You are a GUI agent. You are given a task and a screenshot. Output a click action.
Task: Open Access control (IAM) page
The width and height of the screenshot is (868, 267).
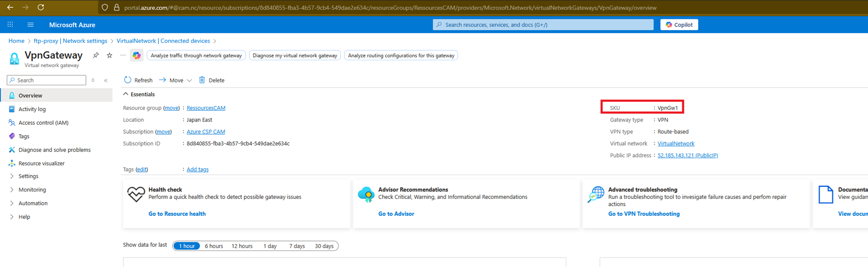[x=43, y=123]
